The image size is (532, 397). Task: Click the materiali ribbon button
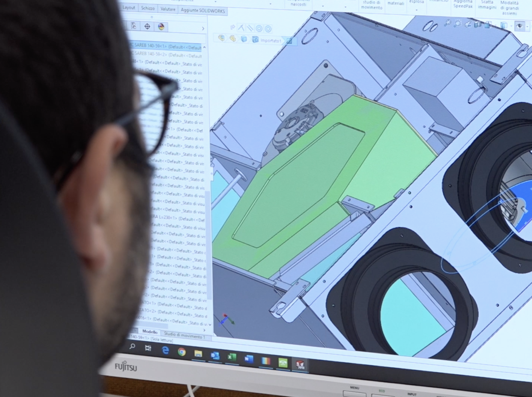coord(396,3)
